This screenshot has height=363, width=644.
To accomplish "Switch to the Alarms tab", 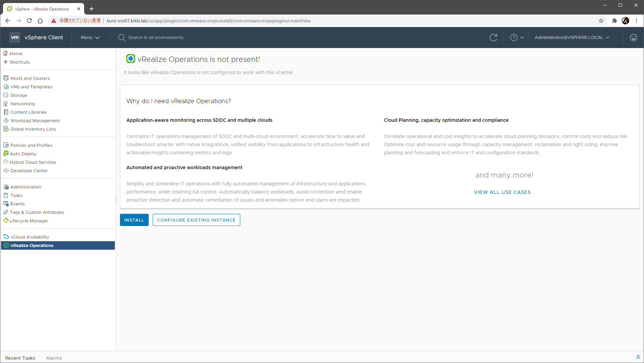I will pos(54,358).
